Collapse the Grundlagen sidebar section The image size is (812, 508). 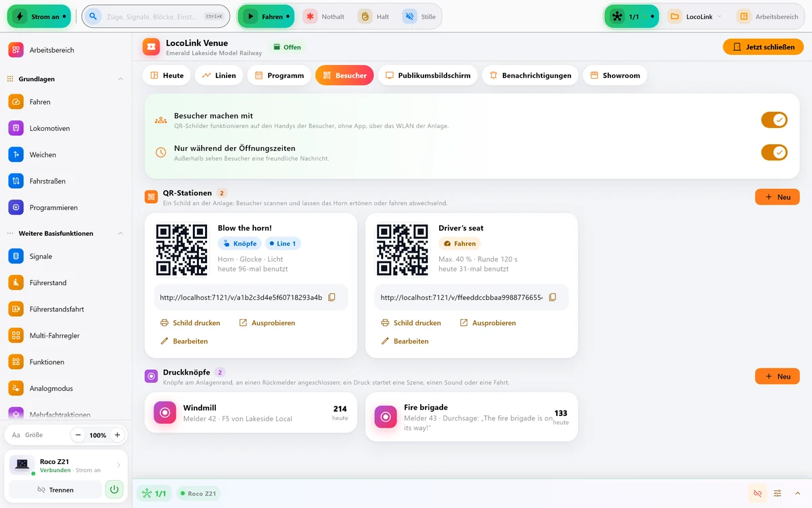point(120,79)
